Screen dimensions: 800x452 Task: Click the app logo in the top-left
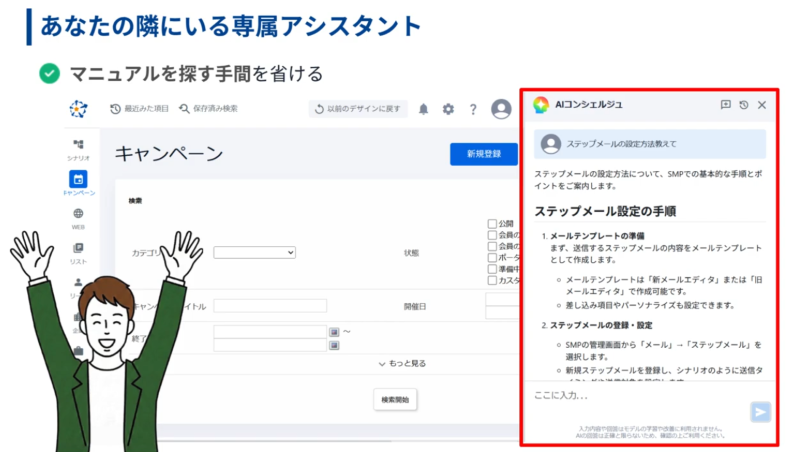click(x=78, y=109)
